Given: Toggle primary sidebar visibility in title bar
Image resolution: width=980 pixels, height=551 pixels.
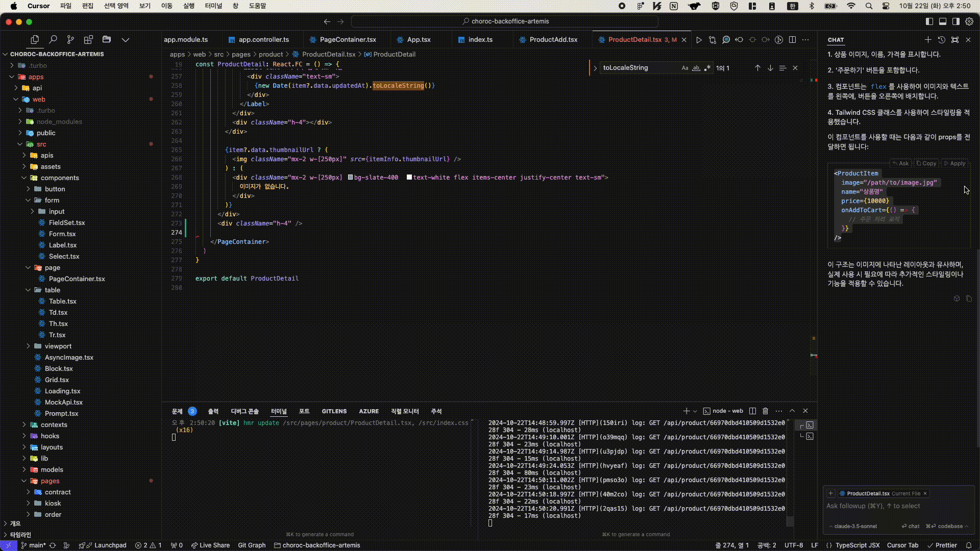Looking at the screenshot, I should (x=929, y=21).
